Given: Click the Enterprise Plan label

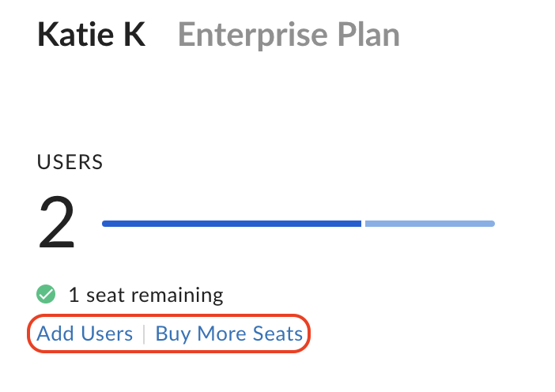Looking at the screenshot, I should click(289, 36).
